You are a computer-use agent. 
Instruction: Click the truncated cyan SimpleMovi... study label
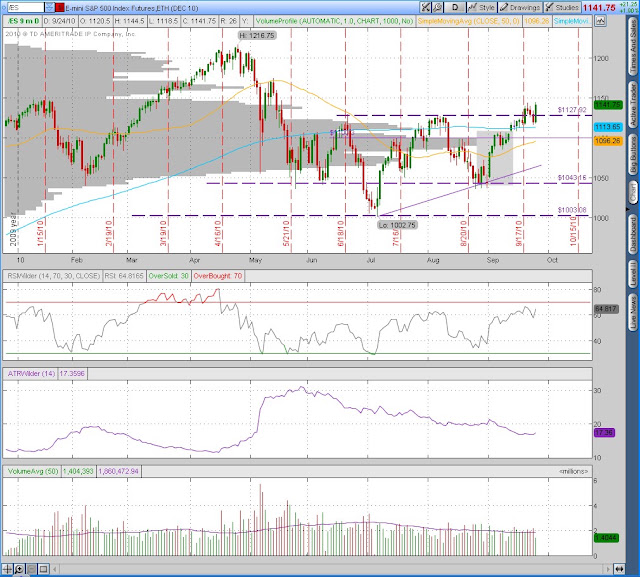(572, 21)
